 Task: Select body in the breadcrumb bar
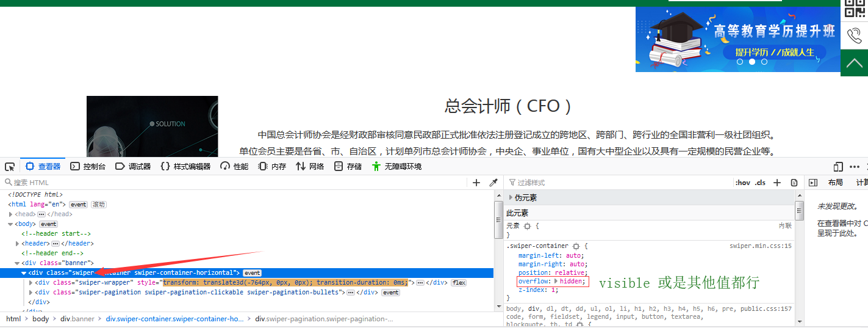[x=41, y=319]
